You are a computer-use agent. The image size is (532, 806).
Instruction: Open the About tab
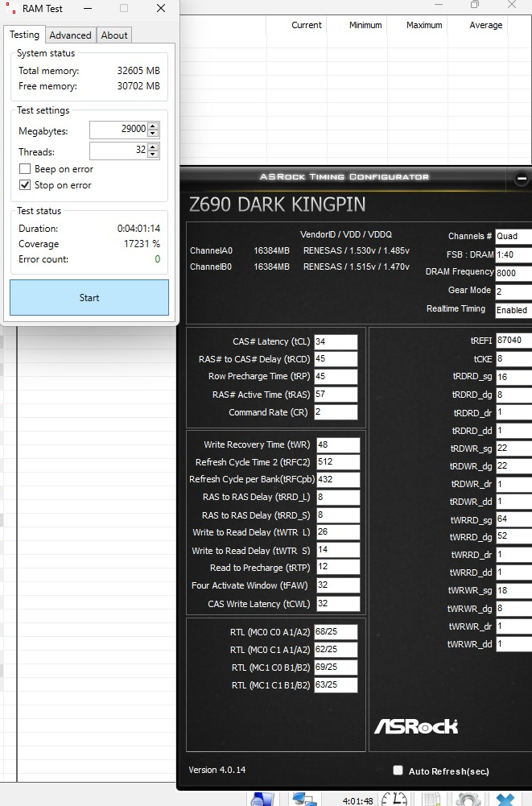pos(114,35)
